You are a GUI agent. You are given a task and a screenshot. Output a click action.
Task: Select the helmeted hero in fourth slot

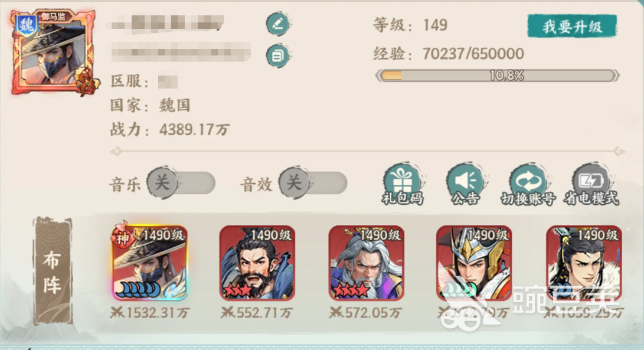[474, 263]
